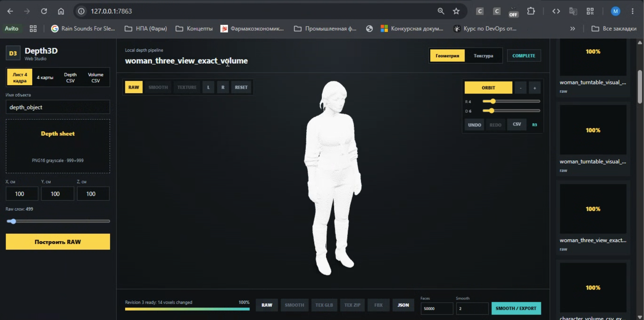Screen dimensions: 644x320
Task: Open the Все закладки folder
Action: pyautogui.click(x=614, y=29)
